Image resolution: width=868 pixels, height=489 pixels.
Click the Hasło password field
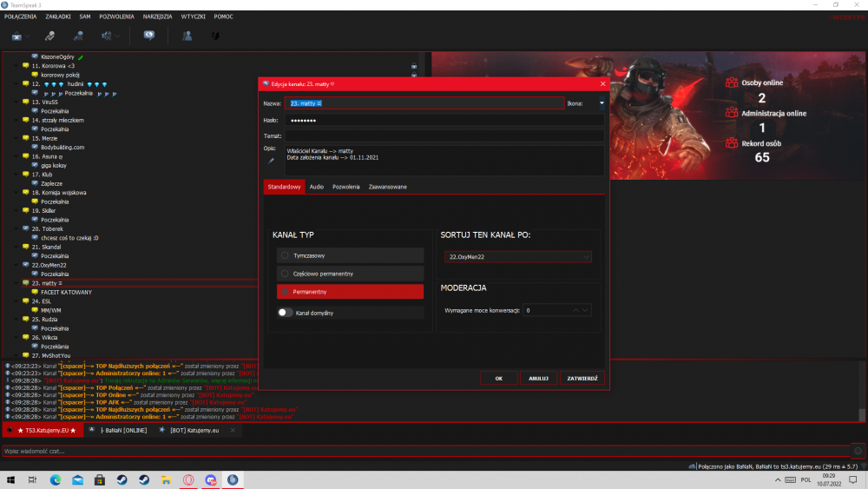click(x=444, y=120)
